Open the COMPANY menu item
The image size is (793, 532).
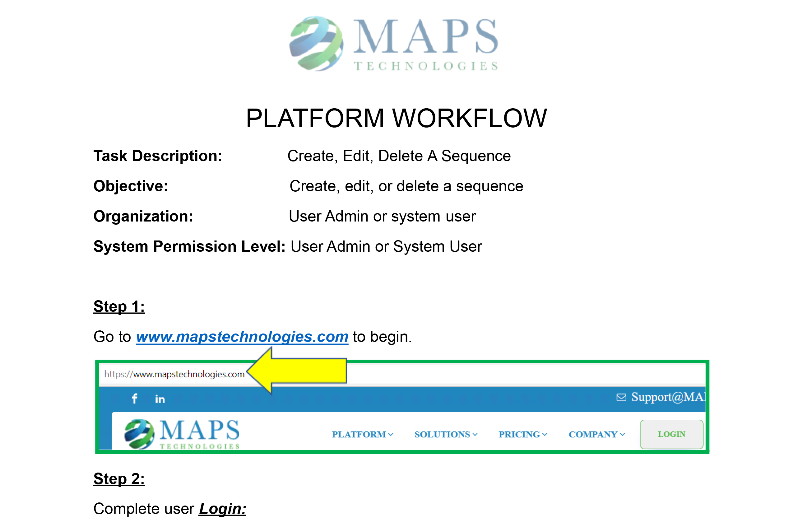[592, 434]
